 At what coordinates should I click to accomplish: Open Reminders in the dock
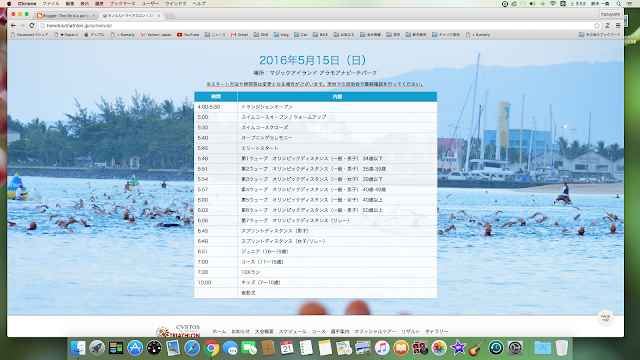[306, 348]
